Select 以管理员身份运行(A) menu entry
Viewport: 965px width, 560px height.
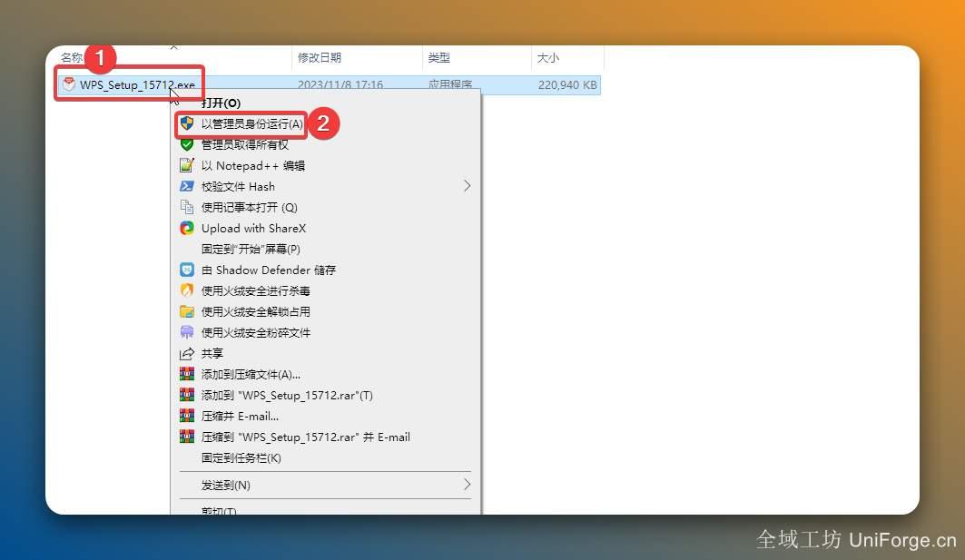point(252,123)
